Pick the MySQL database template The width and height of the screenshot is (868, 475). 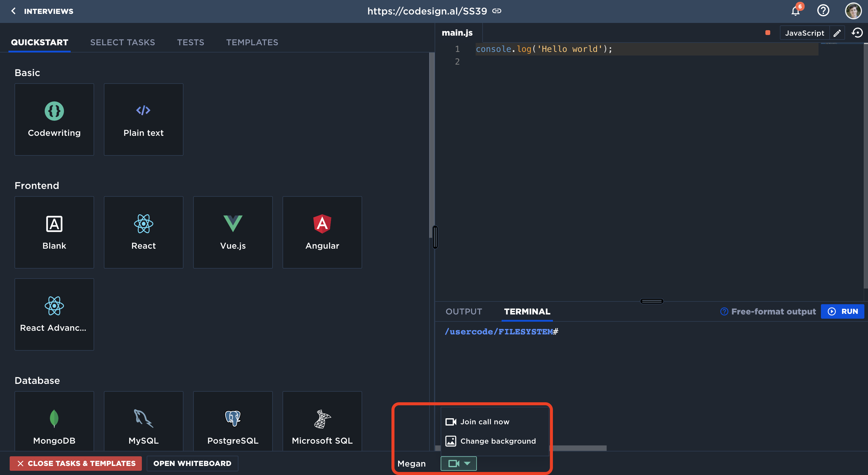144,421
